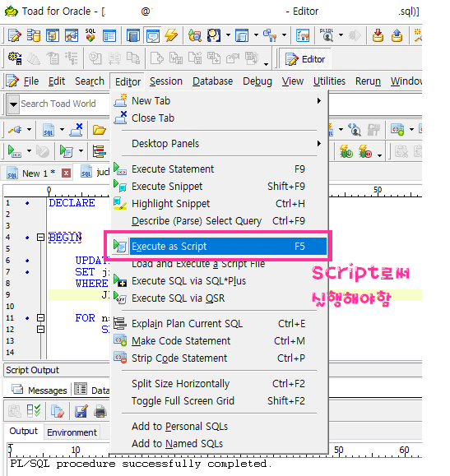Choose Execute Snippet menu item
The height and width of the screenshot is (476, 450).
(x=219, y=187)
